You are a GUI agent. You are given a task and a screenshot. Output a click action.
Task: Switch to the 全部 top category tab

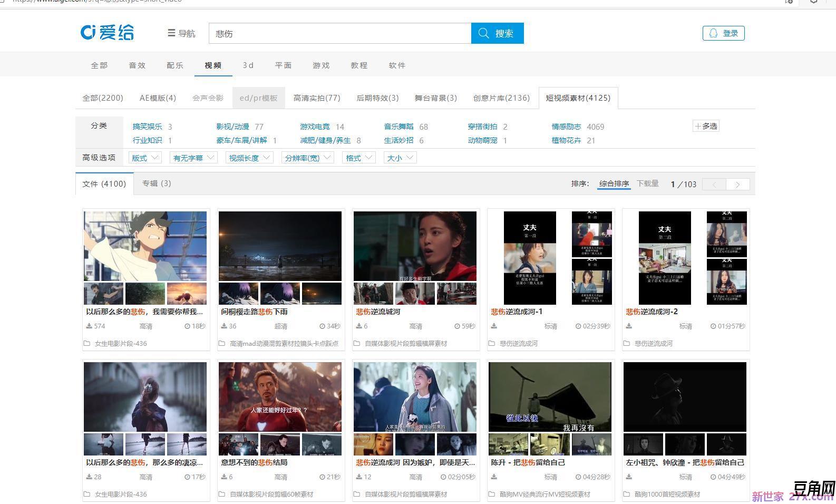99,65
